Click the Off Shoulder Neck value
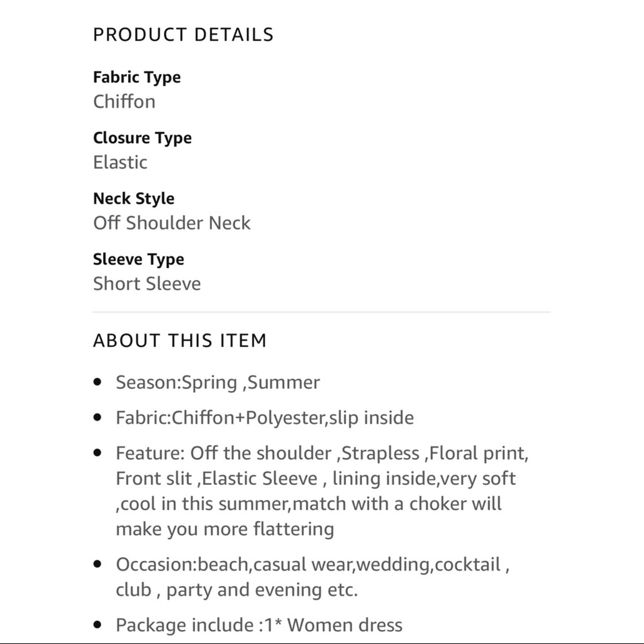Image resolution: width=644 pixels, height=644 pixels. coord(172,223)
